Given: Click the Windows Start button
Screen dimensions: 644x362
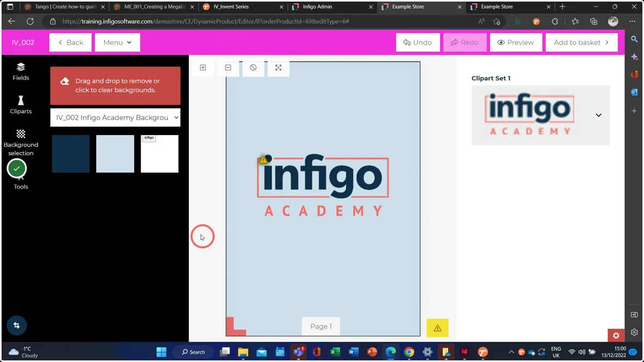Looking at the screenshot, I should [x=161, y=352].
